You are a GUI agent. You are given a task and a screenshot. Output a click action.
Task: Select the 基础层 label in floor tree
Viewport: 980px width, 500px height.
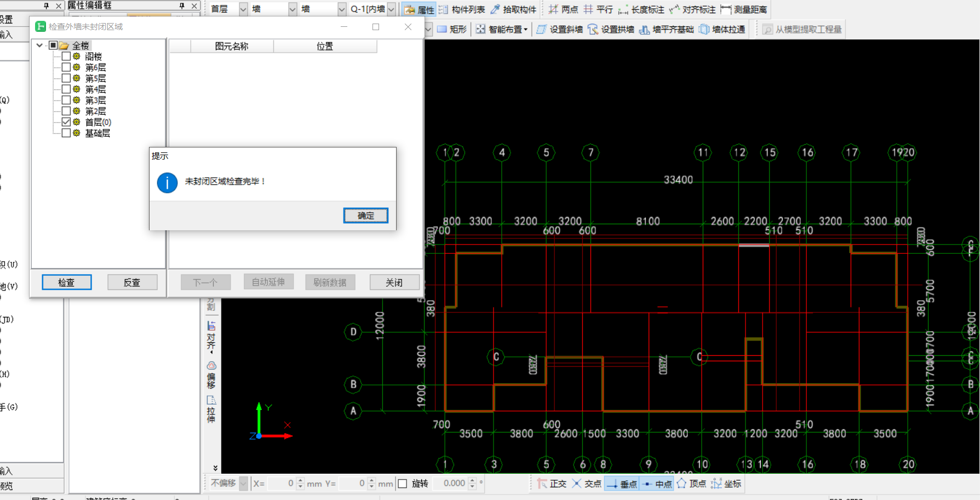[x=98, y=133]
